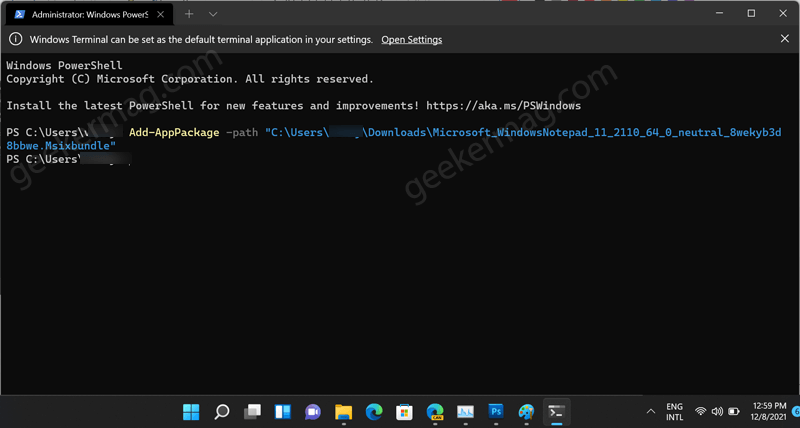
Task: Minimize the Windows Terminal window
Action: point(719,13)
